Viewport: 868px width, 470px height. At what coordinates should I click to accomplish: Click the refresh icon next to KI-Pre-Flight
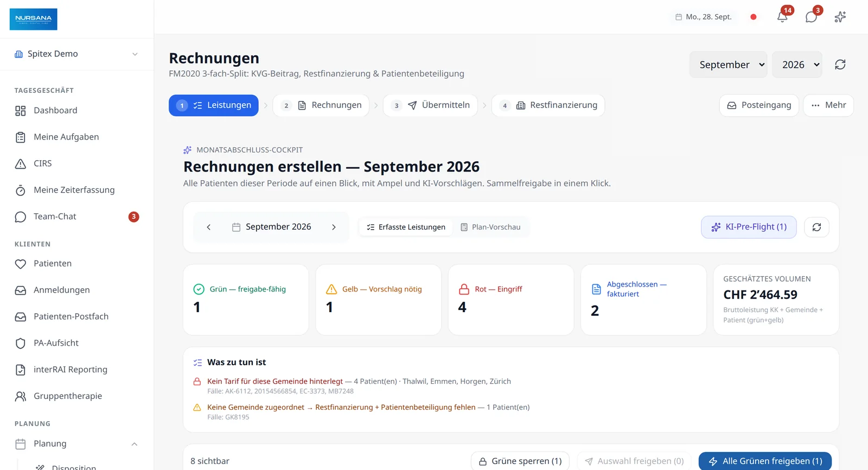pos(816,227)
